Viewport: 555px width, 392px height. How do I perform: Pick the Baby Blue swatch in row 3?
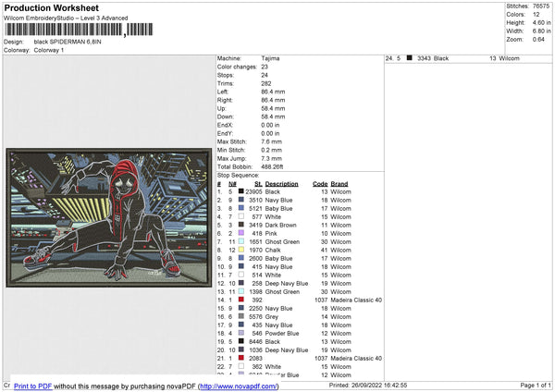pos(241,208)
